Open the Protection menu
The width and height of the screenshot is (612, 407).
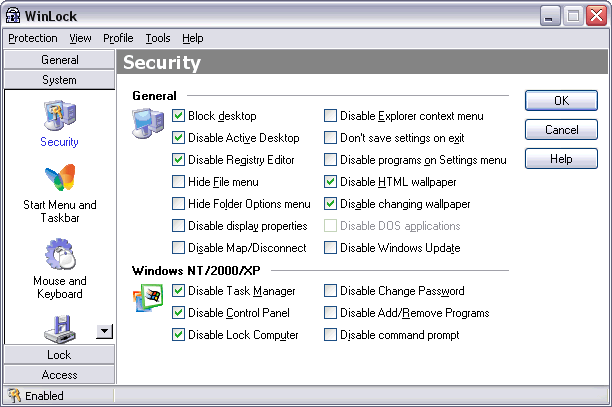point(33,38)
